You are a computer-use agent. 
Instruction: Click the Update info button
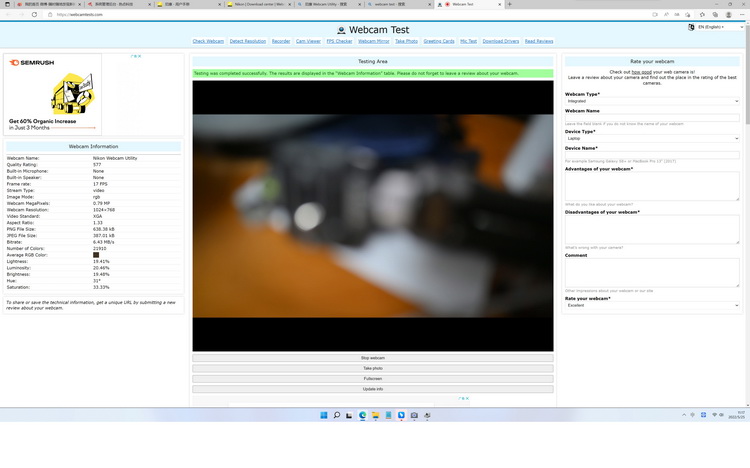373,389
